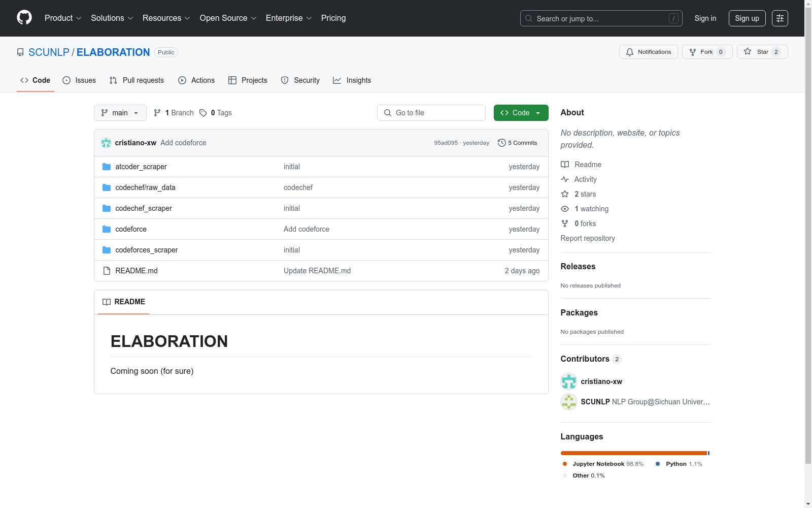Viewport: 812px width, 508px height.
Task: Switch to the Issues tab
Action: [x=79, y=80]
